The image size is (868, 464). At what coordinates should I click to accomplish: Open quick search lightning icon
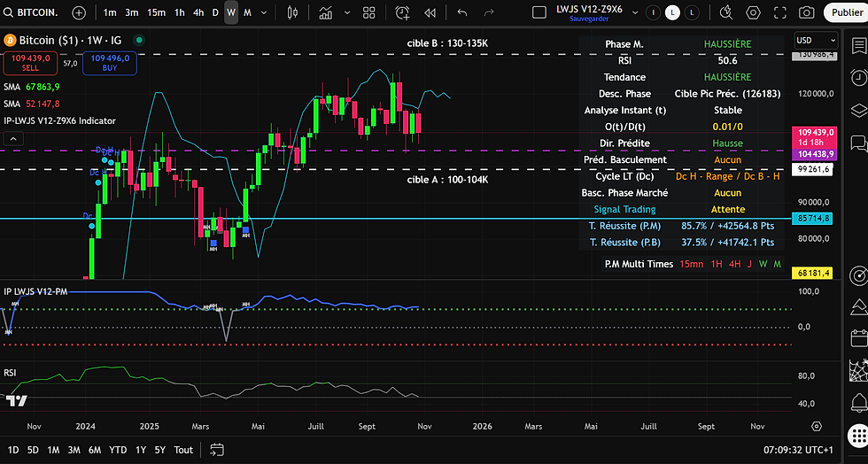click(725, 12)
